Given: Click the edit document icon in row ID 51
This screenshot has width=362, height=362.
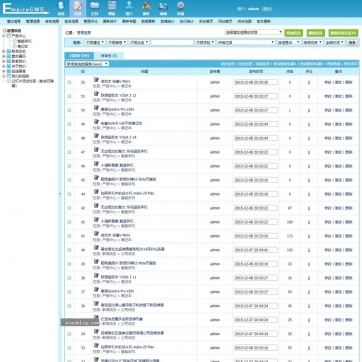Looking at the screenshot, I should 96,94.
